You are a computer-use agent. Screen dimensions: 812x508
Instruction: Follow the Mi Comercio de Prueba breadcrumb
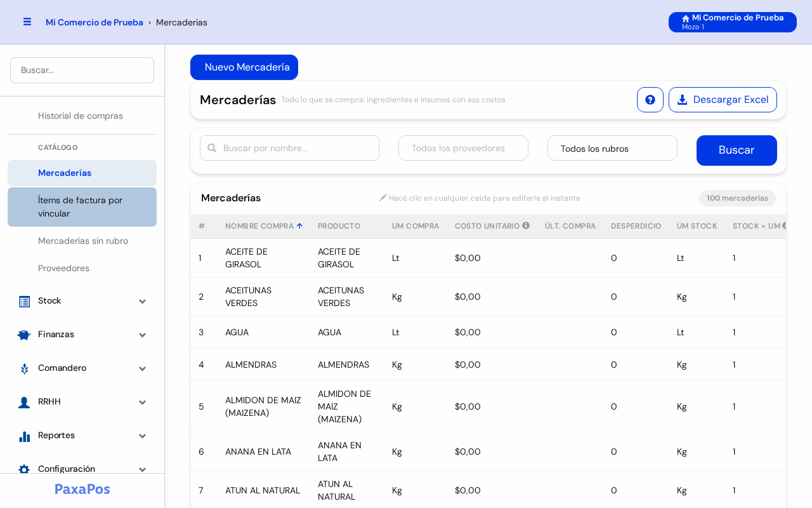pyautogui.click(x=95, y=22)
